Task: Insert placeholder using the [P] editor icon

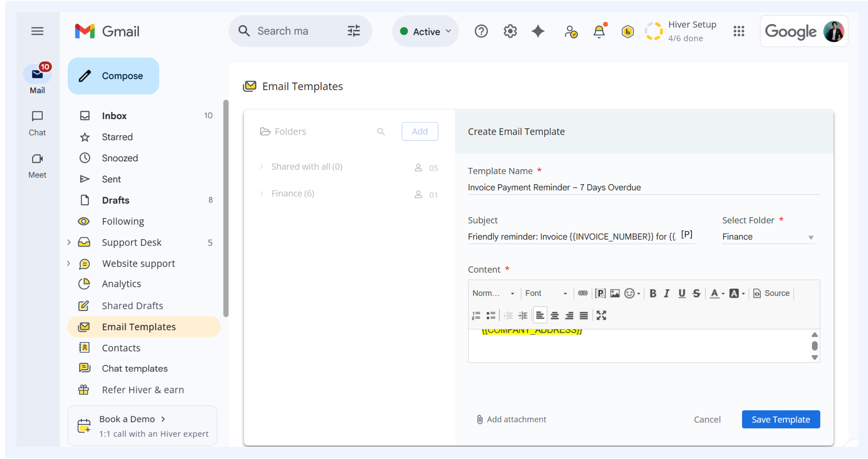Action: tap(600, 293)
